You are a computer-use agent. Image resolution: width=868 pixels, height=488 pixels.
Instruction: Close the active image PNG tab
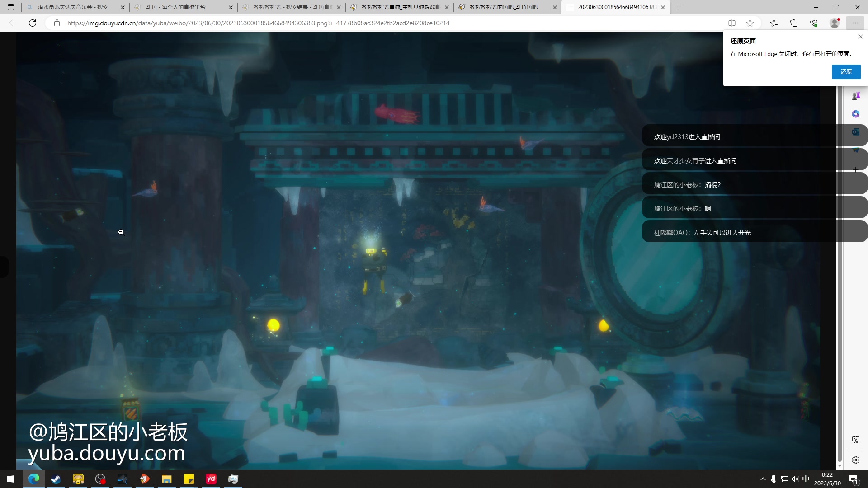pyautogui.click(x=663, y=7)
